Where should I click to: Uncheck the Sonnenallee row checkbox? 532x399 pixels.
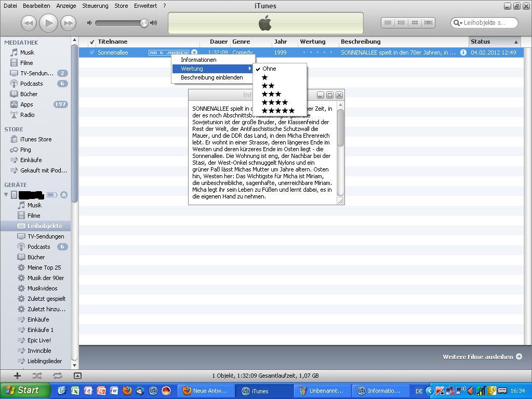click(x=92, y=52)
